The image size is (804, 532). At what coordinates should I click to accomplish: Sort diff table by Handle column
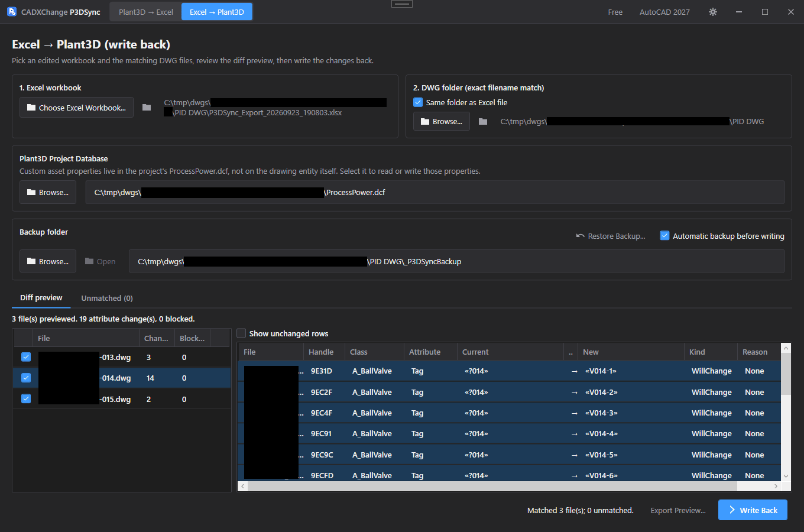point(323,352)
